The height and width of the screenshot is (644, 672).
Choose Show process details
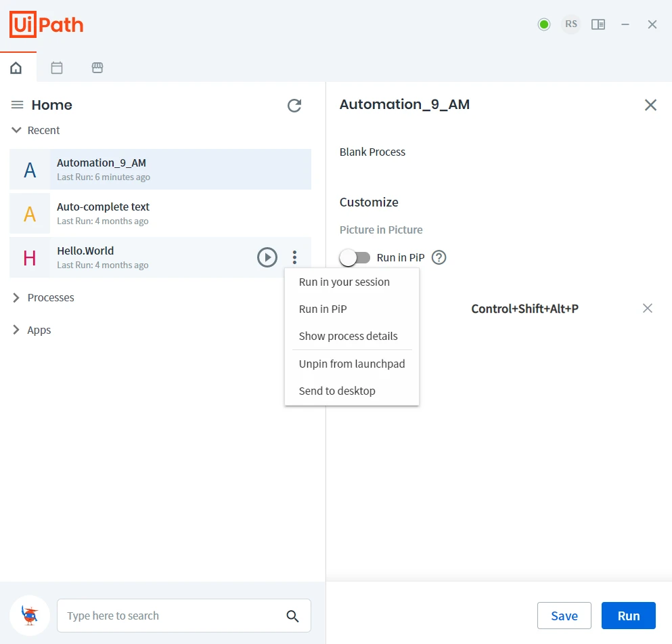pyautogui.click(x=352, y=336)
